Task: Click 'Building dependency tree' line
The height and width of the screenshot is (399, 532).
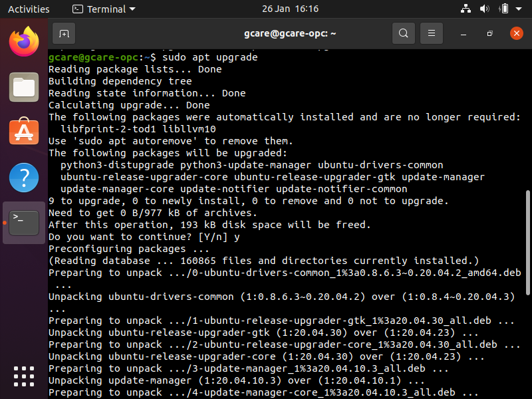Action: [x=120, y=81]
